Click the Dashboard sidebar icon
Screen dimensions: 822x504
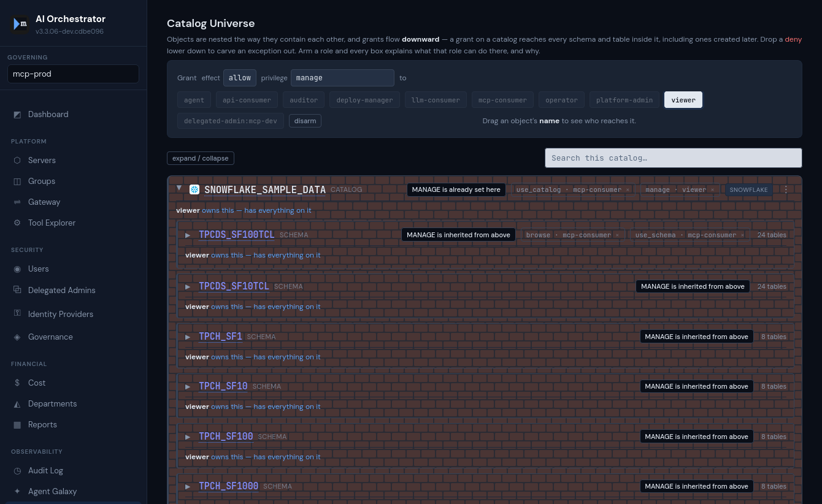pos(17,115)
